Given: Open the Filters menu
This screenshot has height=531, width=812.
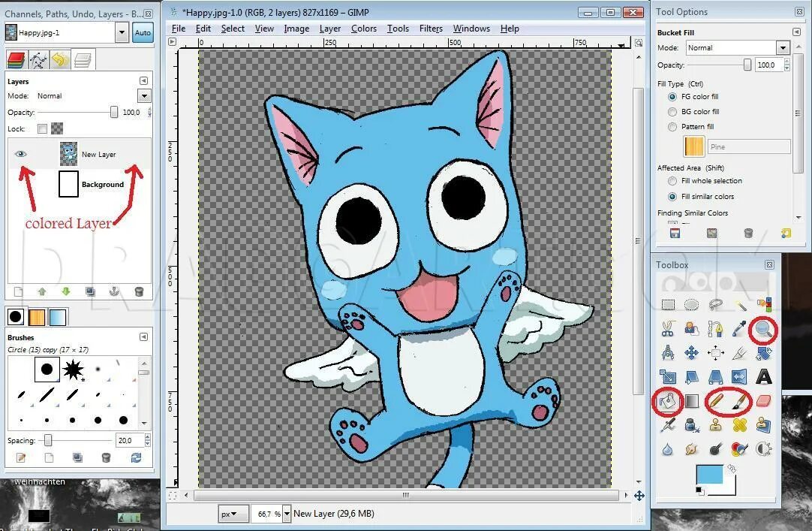Looking at the screenshot, I should point(431,29).
